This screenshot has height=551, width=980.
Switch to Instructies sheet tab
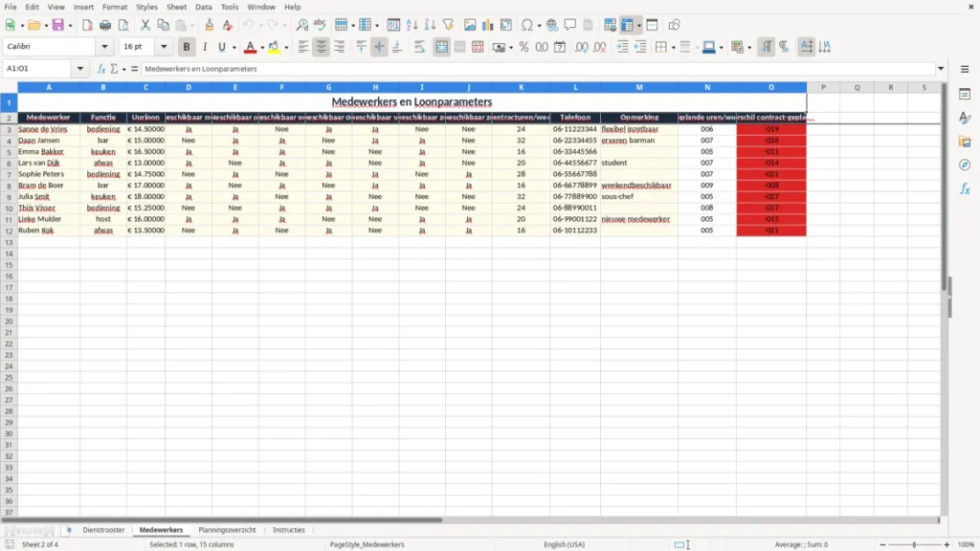pyautogui.click(x=289, y=530)
